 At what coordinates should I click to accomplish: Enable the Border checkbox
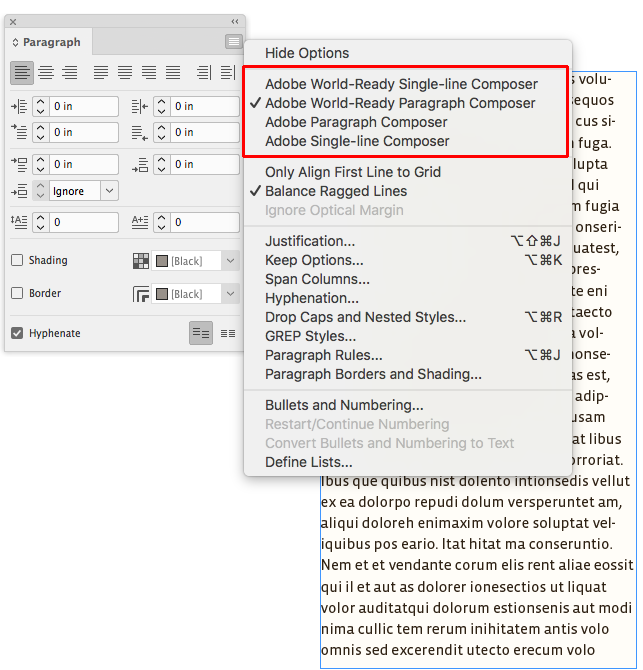click(17, 293)
